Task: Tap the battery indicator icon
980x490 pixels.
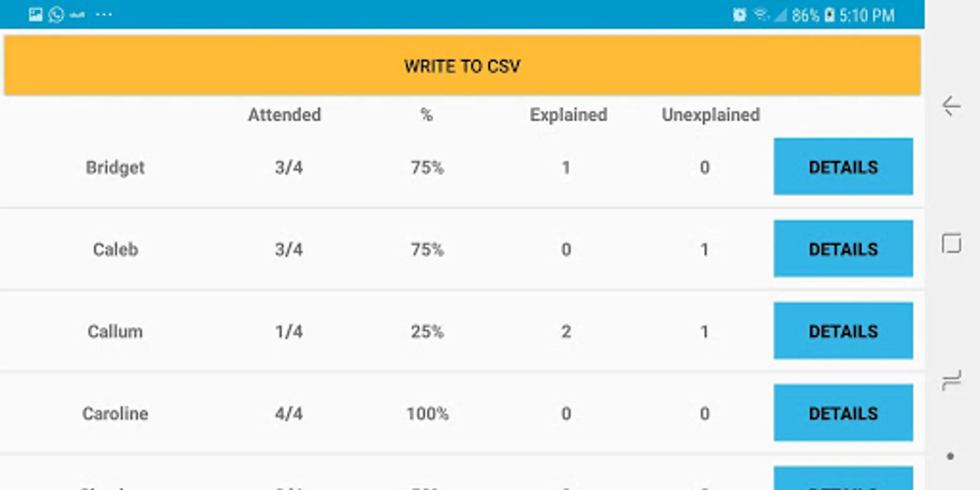Action: [x=830, y=15]
